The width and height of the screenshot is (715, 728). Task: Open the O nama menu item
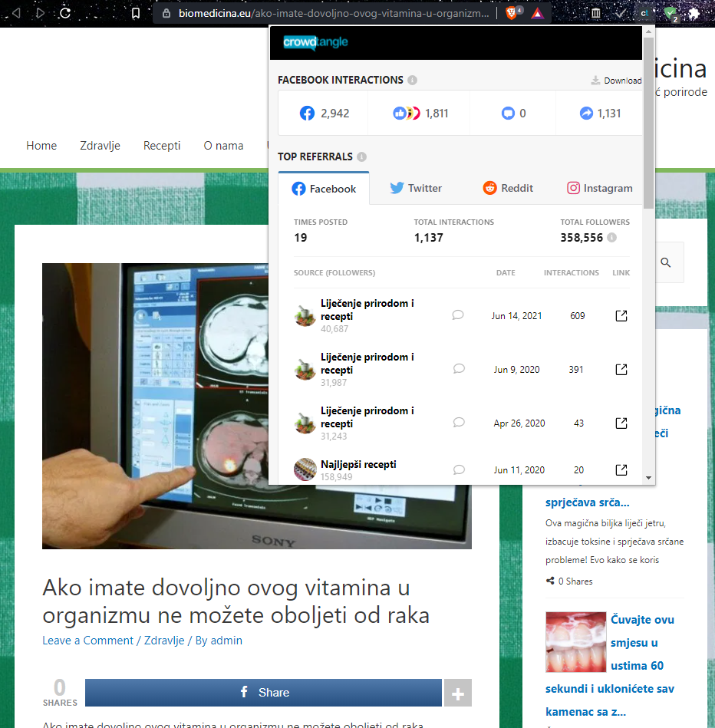tap(223, 146)
